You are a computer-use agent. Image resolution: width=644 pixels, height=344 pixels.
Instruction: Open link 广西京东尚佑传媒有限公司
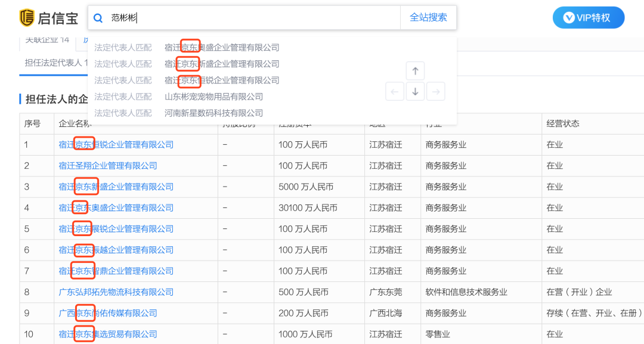pos(108,313)
